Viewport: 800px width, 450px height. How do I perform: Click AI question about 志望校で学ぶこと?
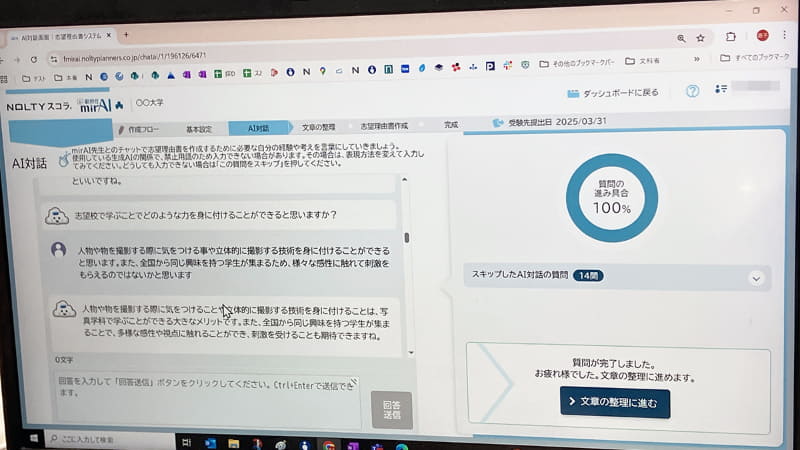[x=206, y=215]
